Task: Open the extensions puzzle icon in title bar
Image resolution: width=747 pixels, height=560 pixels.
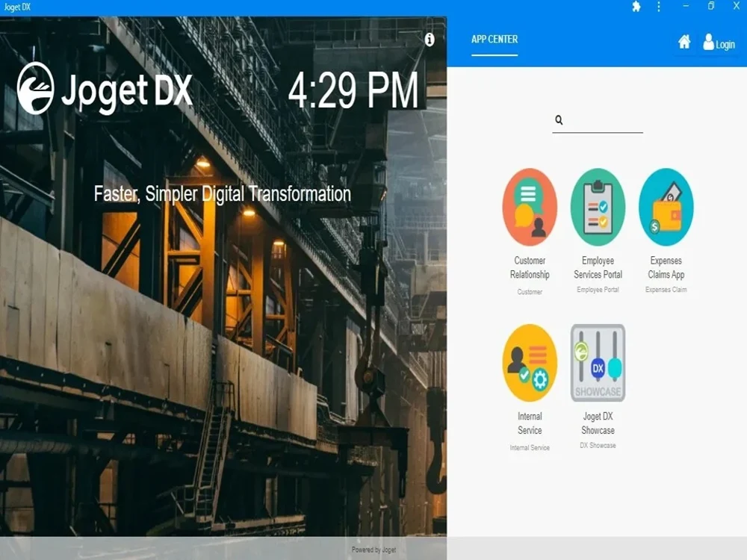Action: [636, 7]
